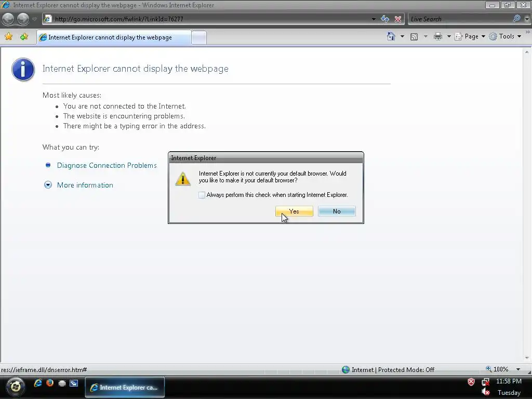Viewport: 532px width, 399px height.
Task: Click the network connection tray icon
Action: pyautogui.click(x=486, y=382)
